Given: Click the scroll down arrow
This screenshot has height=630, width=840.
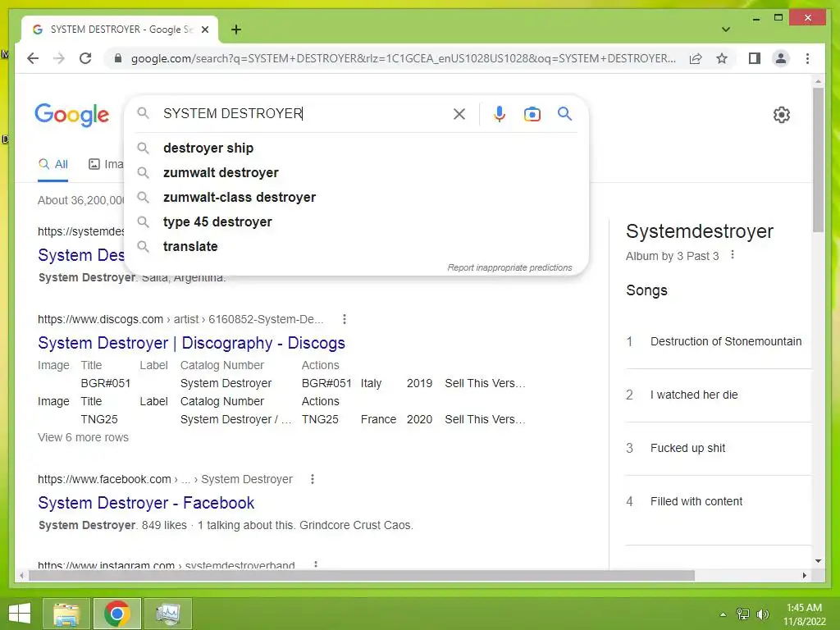Looking at the screenshot, I should tap(818, 561).
